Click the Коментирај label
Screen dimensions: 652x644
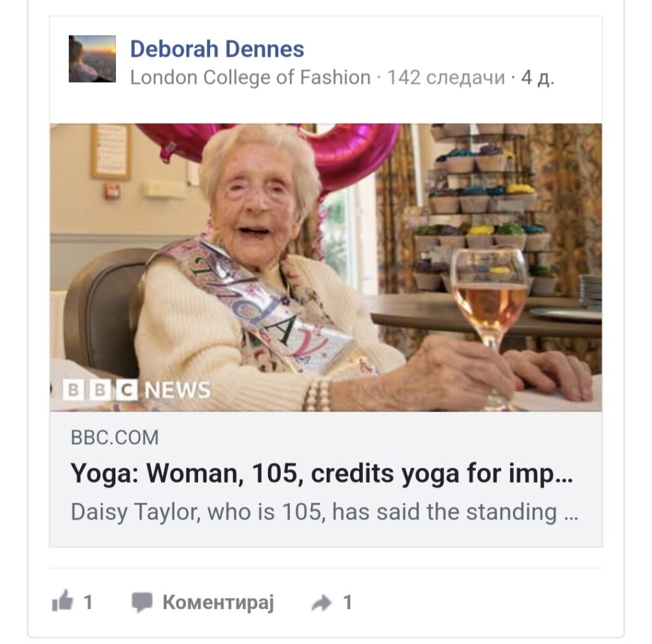click(x=218, y=602)
